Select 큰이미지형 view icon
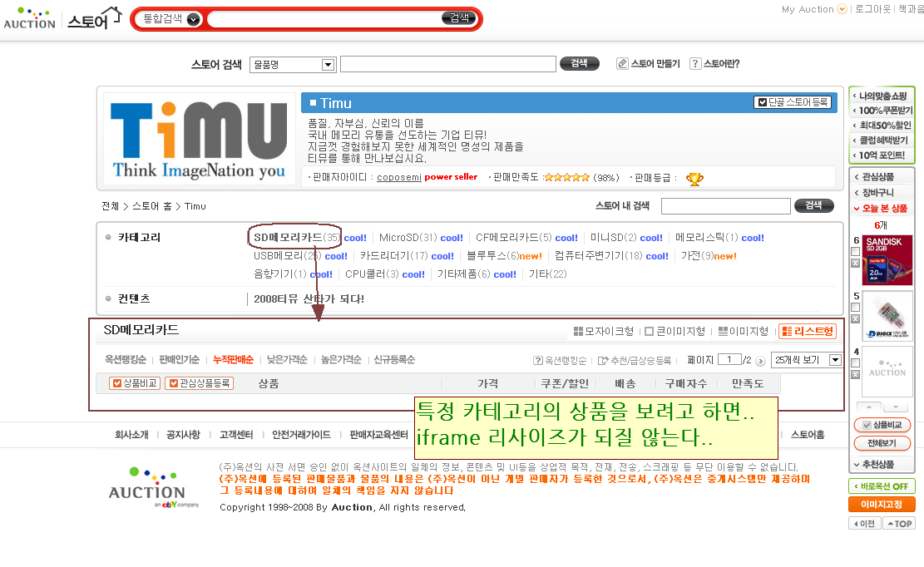 point(650,332)
